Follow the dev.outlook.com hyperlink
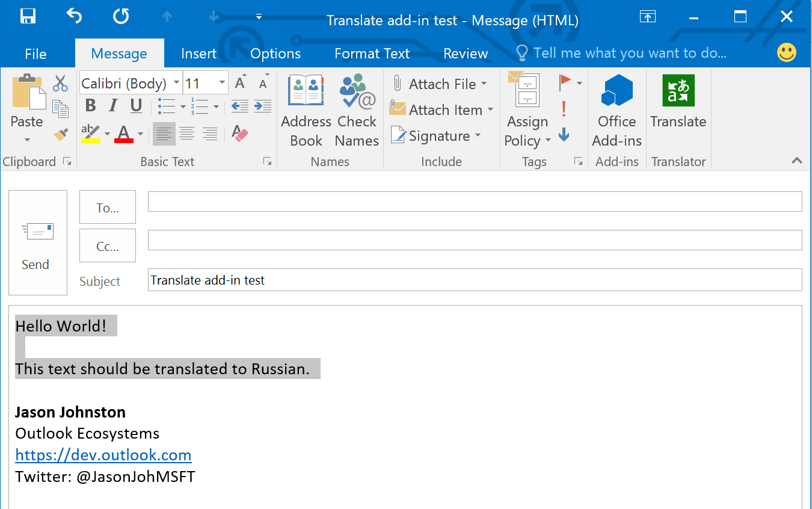Screen dimensions: 812x509 point(103,455)
